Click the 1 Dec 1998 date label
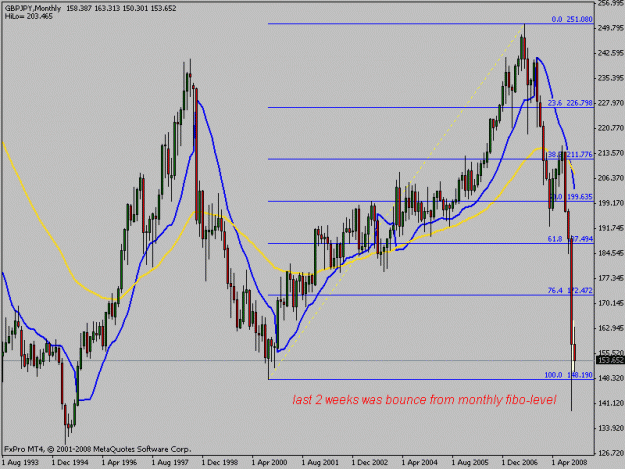The image size is (625, 469). [220, 463]
